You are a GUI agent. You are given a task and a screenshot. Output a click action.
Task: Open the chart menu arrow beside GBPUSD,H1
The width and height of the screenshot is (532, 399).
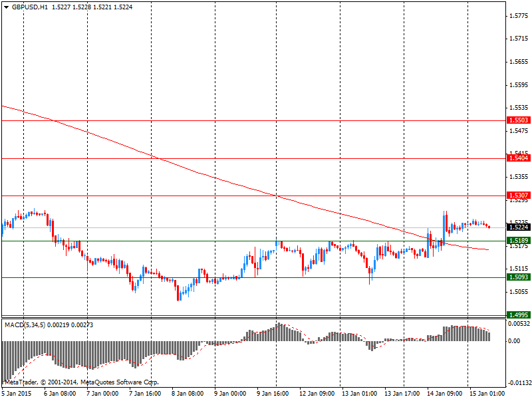[7, 7]
